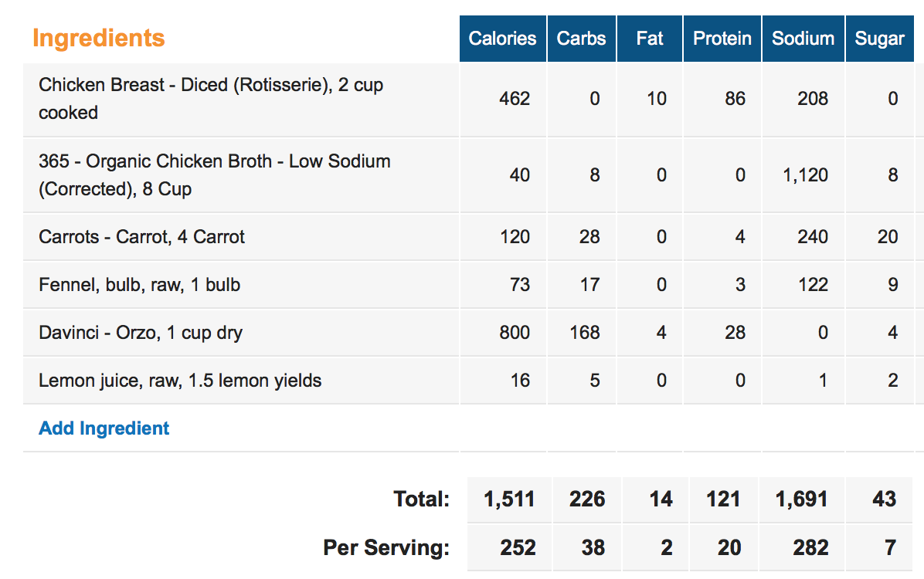
Task: Click the chicken broth sodium value 1,120
Action: 805,175
